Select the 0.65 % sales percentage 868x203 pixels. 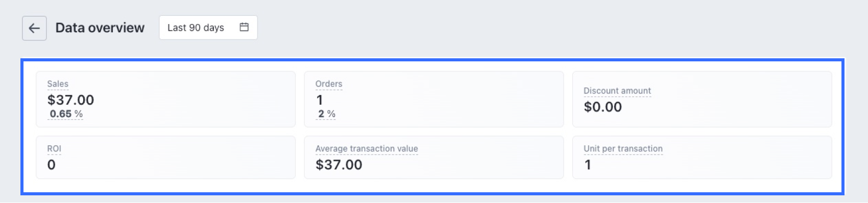pyautogui.click(x=66, y=114)
